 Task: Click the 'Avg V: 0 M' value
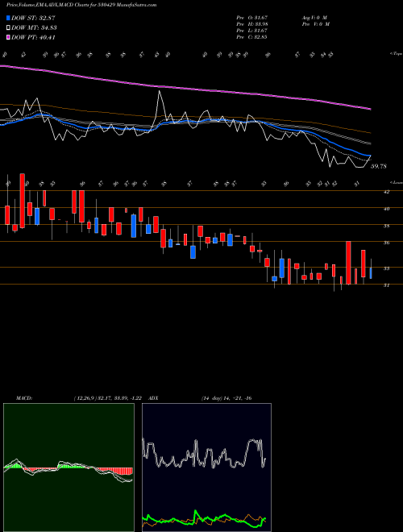tap(314, 17)
